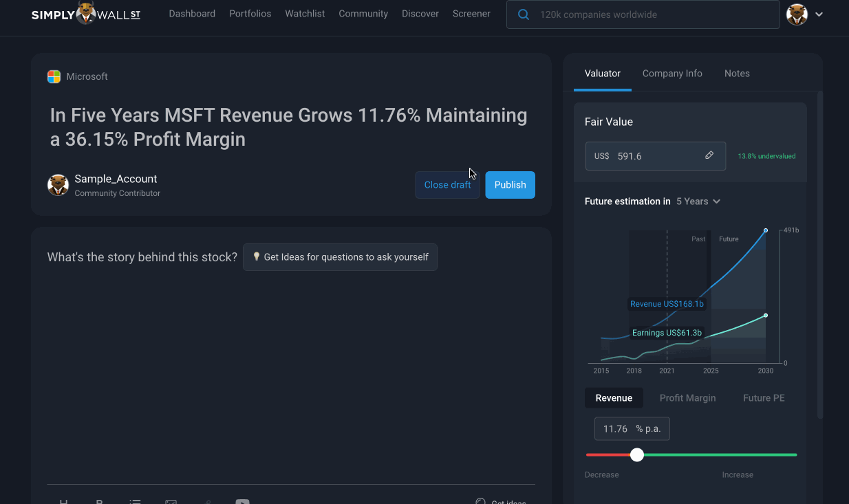The height and width of the screenshot is (504, 849).
Task: Click the 13.8% undervalued label
Action: click(x=766, y=156)
